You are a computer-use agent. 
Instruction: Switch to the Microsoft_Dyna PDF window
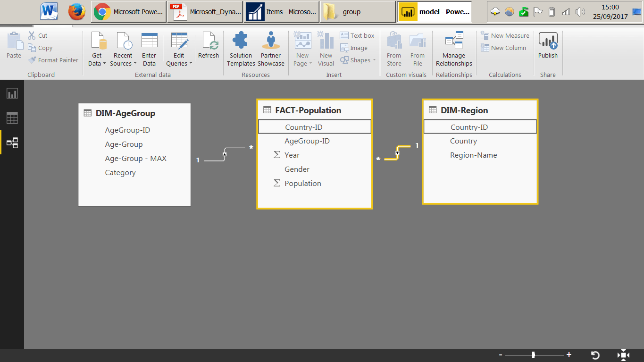tap(205, 12)
